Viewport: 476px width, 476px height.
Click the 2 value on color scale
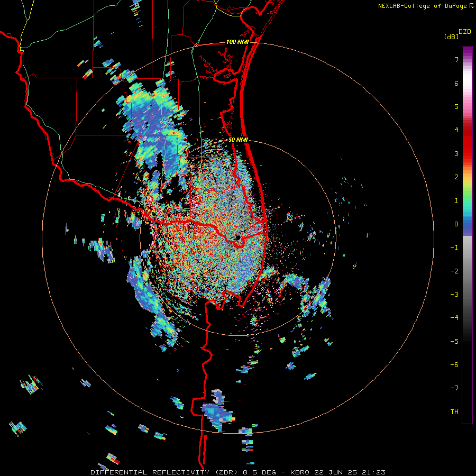click(x=456, y=177)
